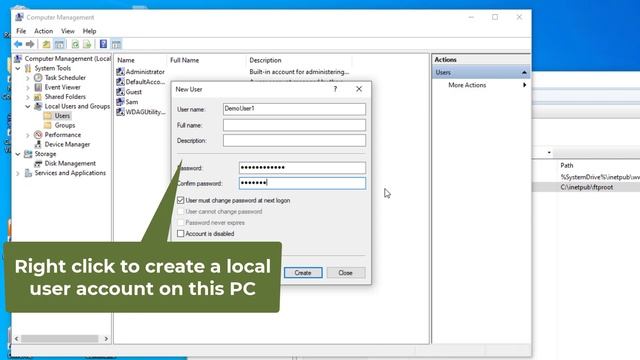640x360 pixels.
Task: Click the tree pane scroll right arrow
Action: [x=106, y=339]
